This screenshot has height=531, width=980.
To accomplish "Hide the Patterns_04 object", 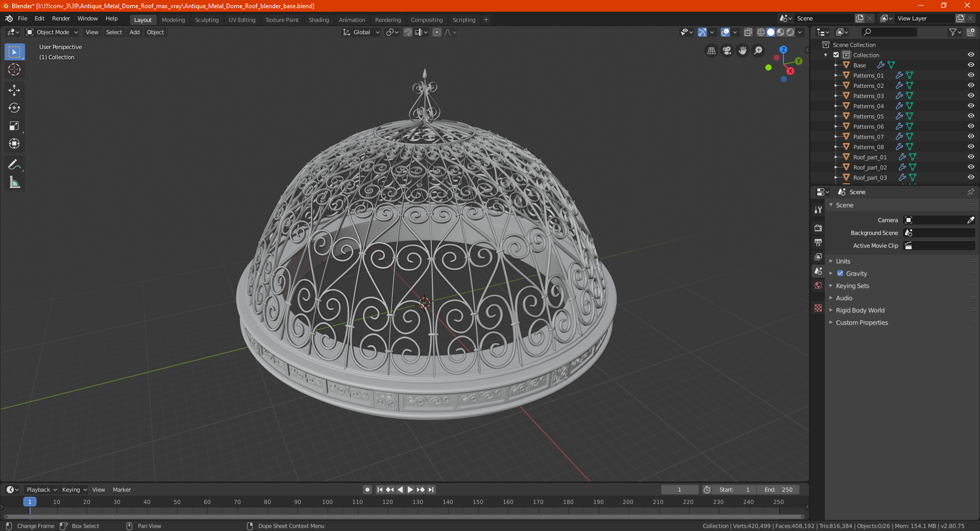I will click(x=971, y=106).
